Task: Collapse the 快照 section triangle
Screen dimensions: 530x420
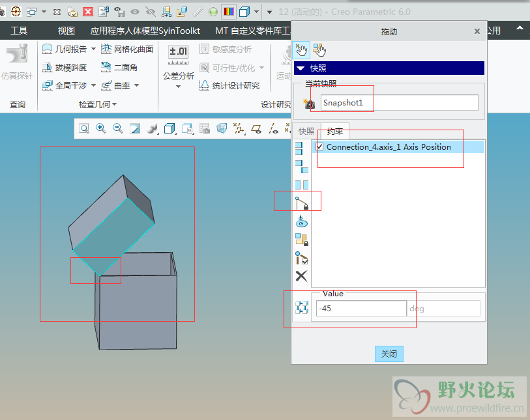Action: pyautogui.click(x=301, y=68)
